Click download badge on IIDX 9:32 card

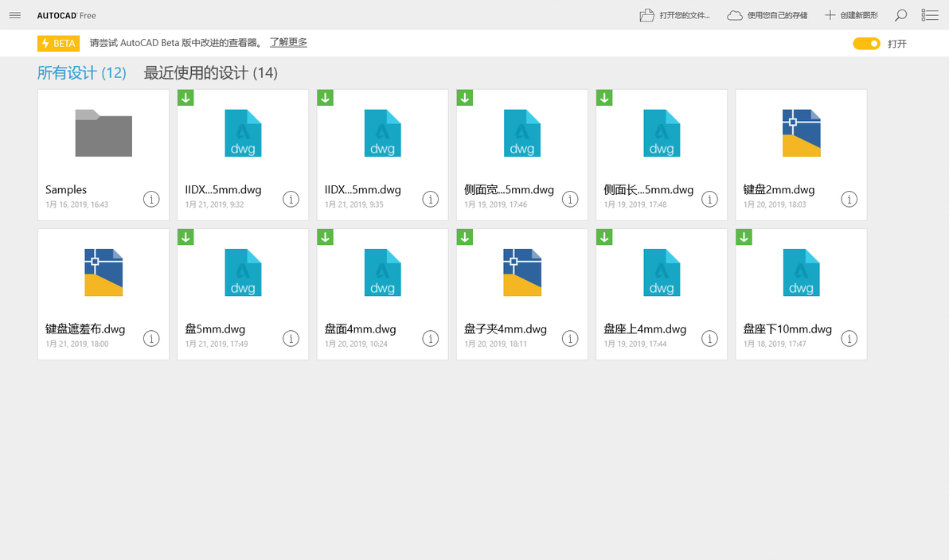pos(186,97)
